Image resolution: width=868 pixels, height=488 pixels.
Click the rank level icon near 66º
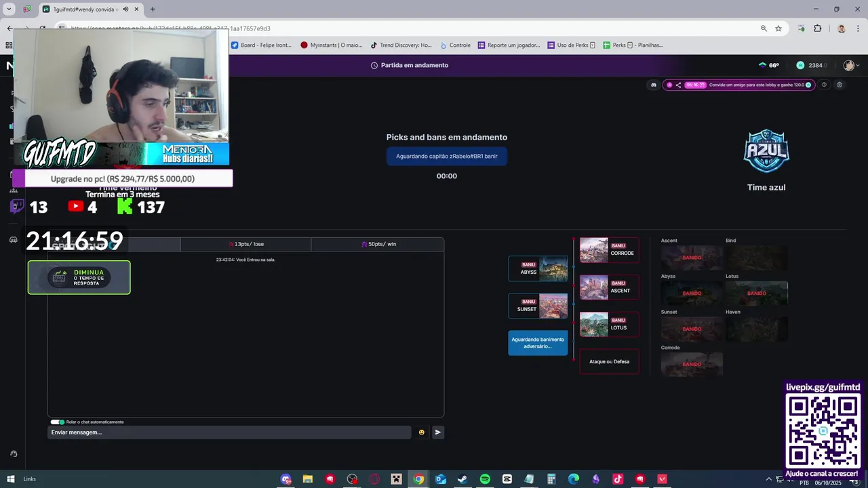pyautogui.click(x=762, y=65)
